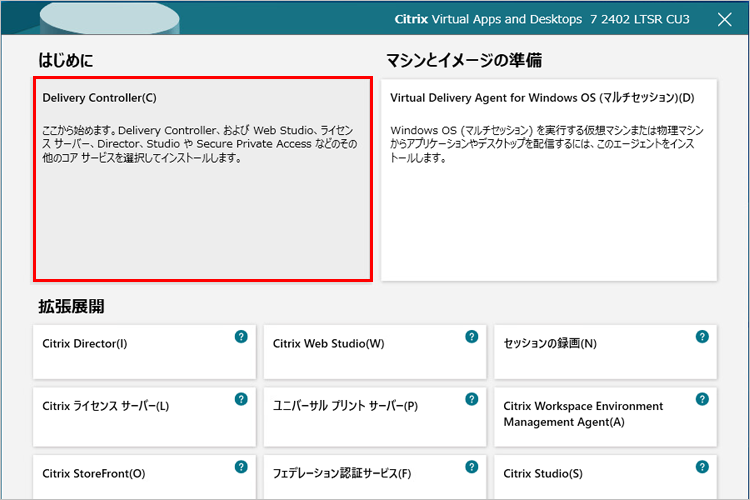The image size is (750, 500).
Task: Click help icon on Workspace Environment Management Agent tile
Action: tap(702, 399)
